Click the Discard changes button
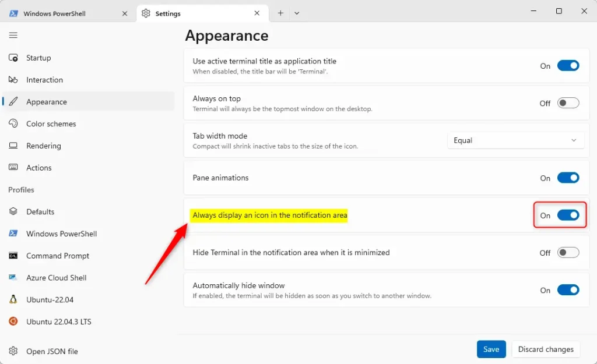Screen dimensions: 597x364 click(x=546, y=349)
